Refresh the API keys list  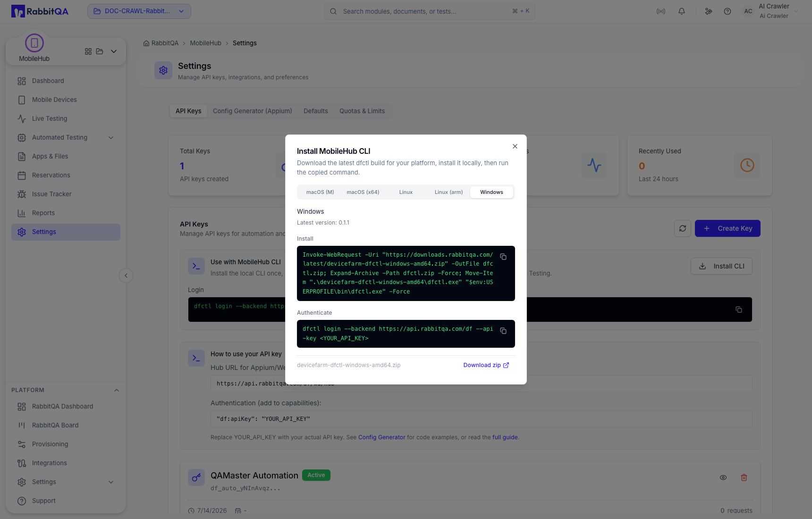point(683,228)
